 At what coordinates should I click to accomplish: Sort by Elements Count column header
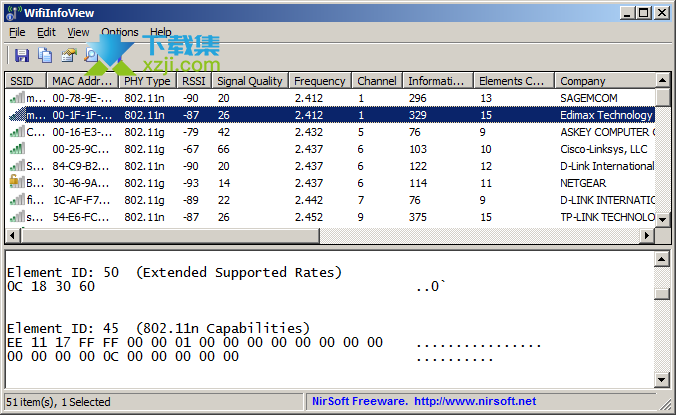point(513,81)
